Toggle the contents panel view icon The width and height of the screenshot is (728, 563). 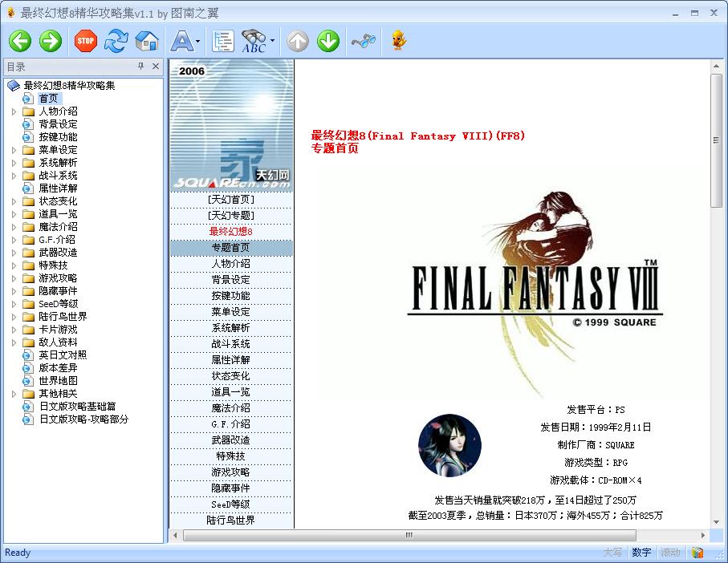pyautogui.click(x=222, y=41)
